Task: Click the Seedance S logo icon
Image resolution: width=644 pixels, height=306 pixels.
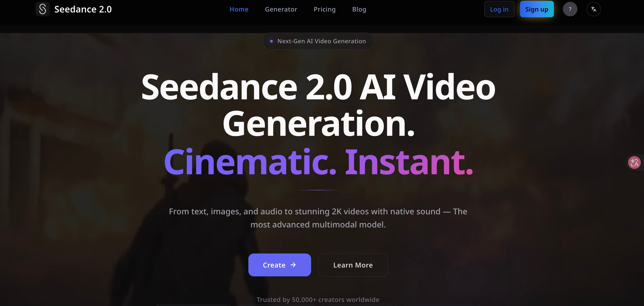Action: coord(43,9)
